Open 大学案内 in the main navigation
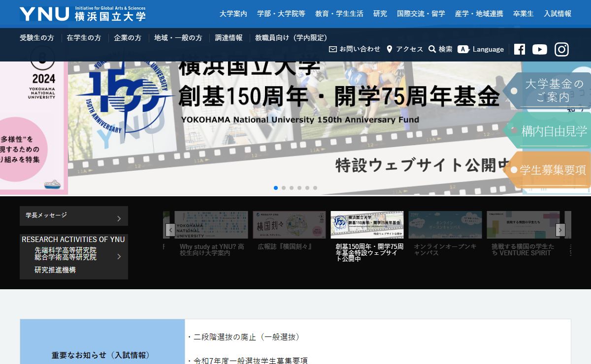This screenshot has width=591, height=364. tap(233, 14)
